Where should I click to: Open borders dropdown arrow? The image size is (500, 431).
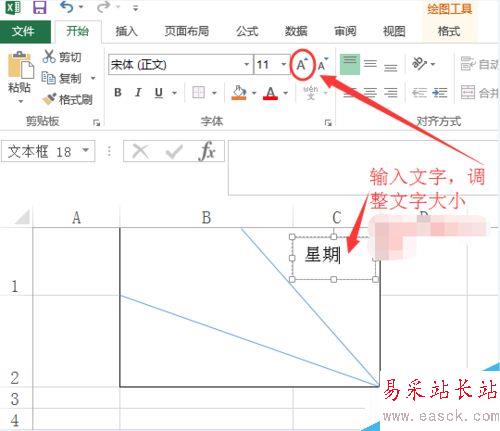click(x=214, y=93)
